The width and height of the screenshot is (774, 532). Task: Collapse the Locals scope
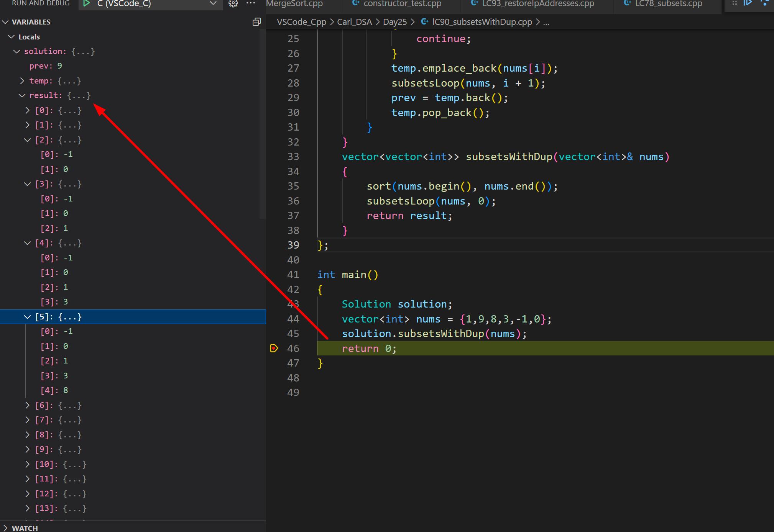click(x=12, y=37)
